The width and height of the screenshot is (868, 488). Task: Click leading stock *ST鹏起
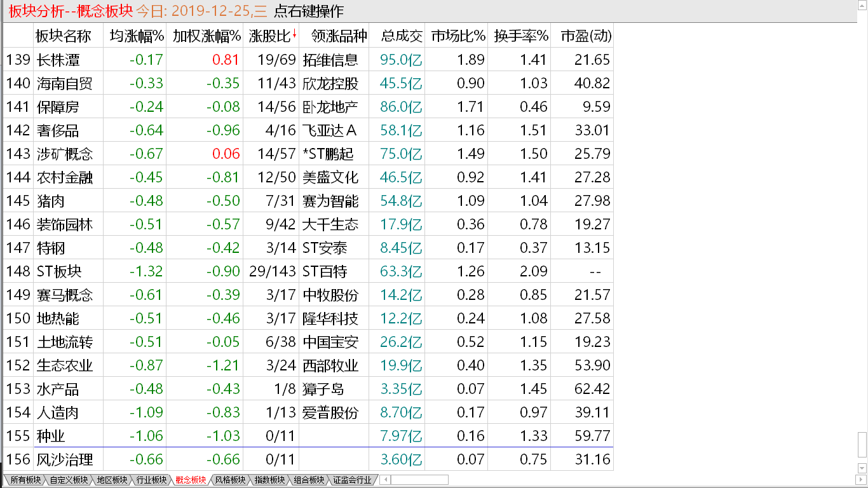328,154
